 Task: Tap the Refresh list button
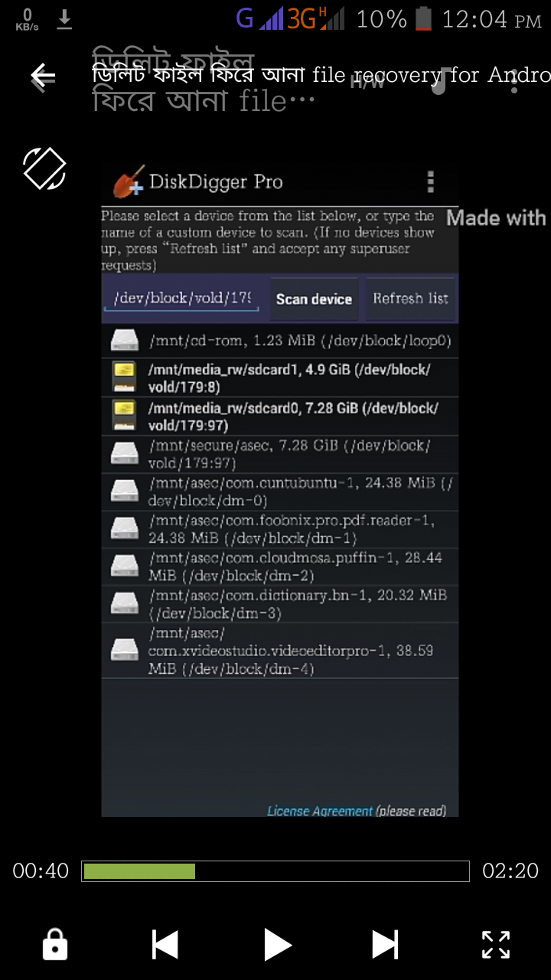(410, 299)
